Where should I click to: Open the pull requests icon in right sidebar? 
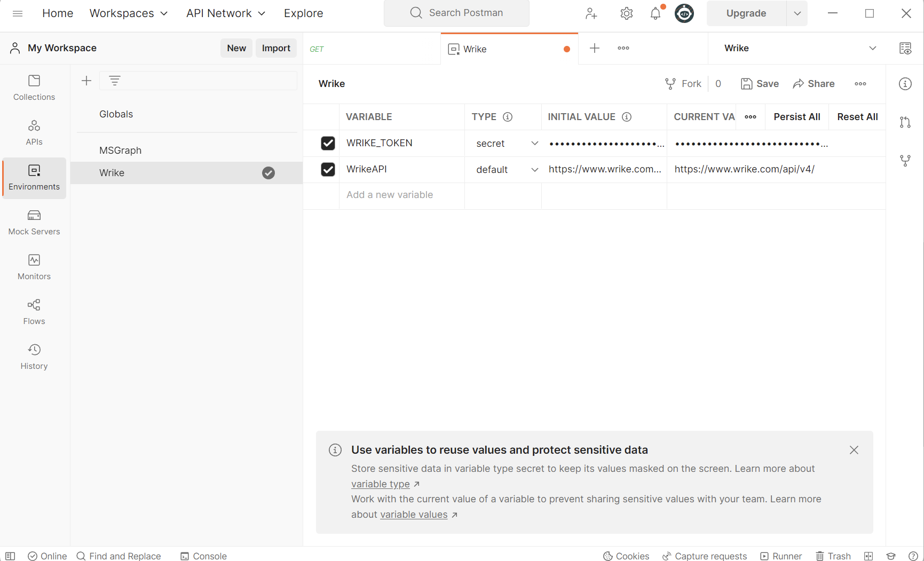pos(905,122)
